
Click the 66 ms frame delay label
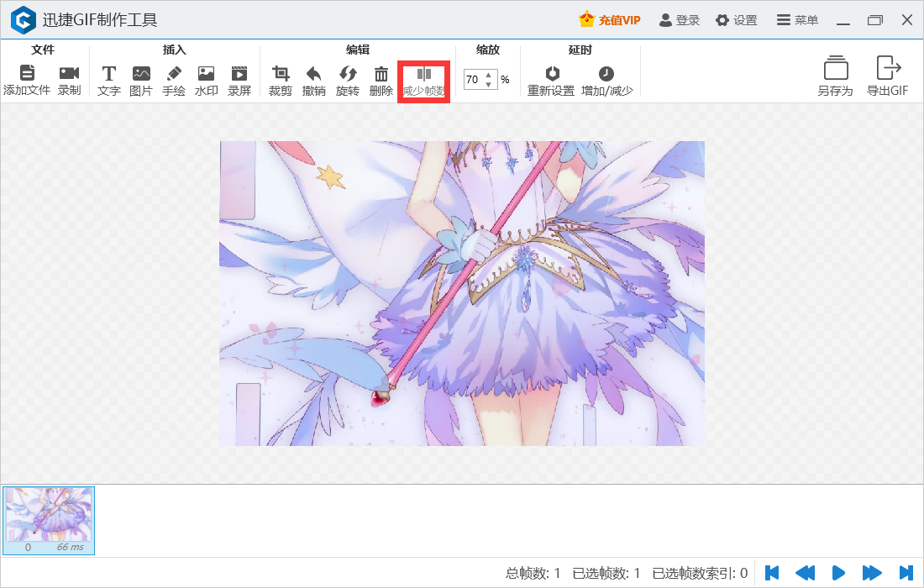click(70, 548)
